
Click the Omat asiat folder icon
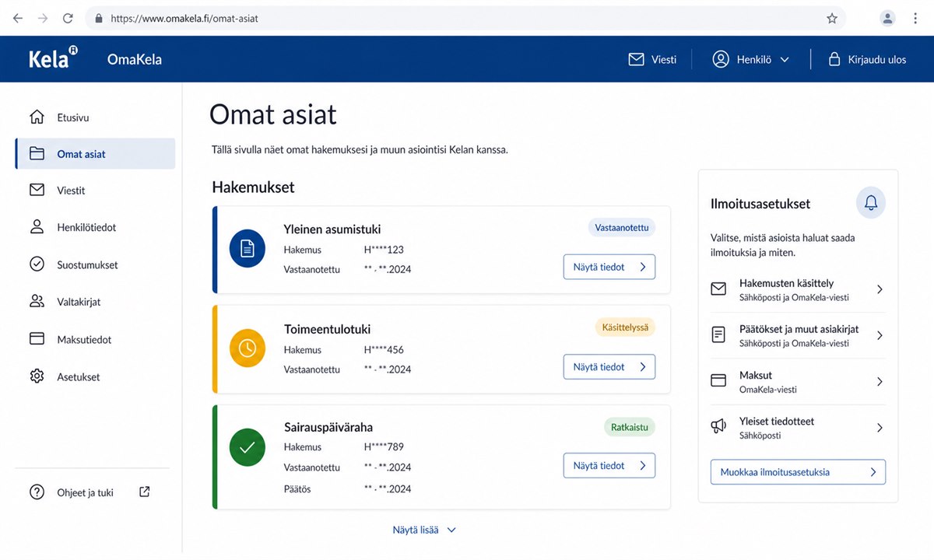click(37, 153)
